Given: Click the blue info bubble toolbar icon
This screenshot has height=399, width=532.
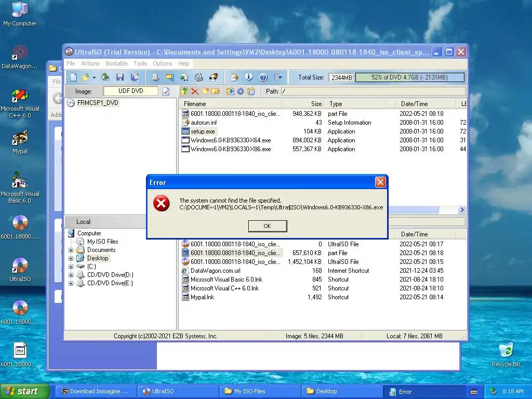Looking at the screenshot, I should click(x=249, y=77).
